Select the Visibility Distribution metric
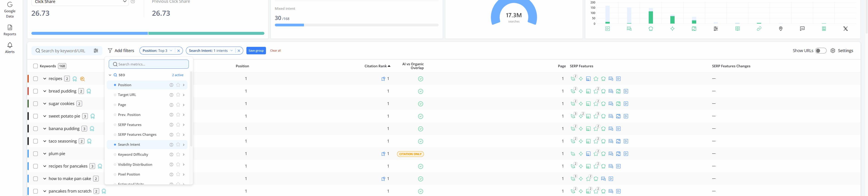 point(147,164)
